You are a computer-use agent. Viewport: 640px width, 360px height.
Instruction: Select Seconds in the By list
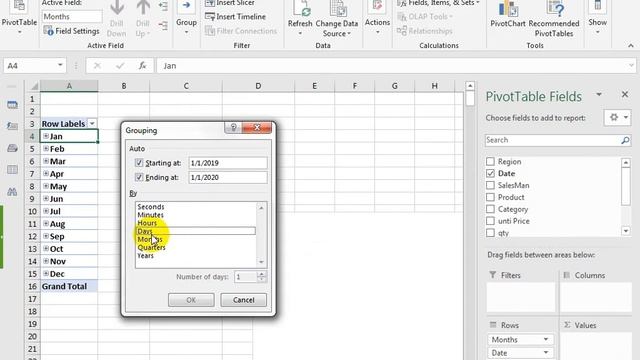[151, 207]
